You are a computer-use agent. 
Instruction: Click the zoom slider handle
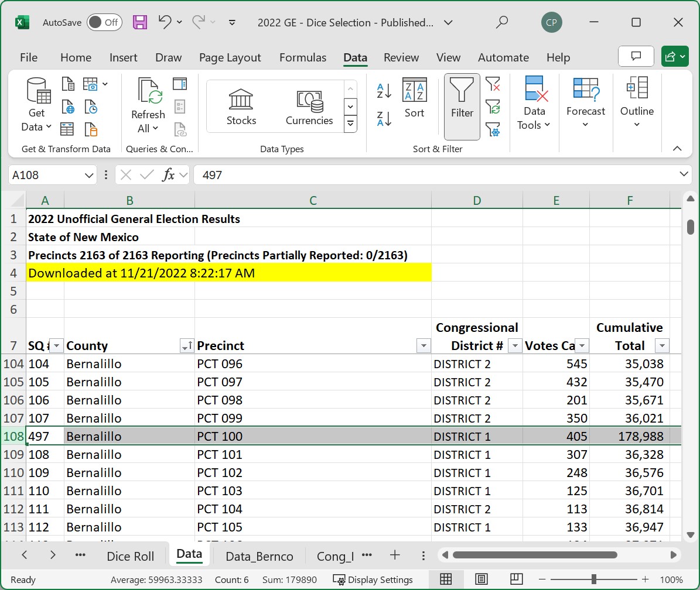[594, 579]
